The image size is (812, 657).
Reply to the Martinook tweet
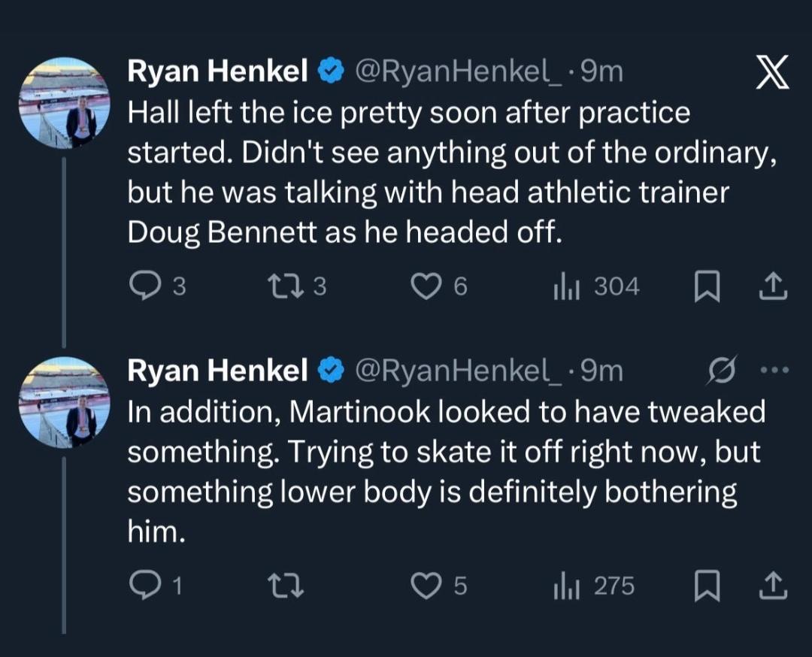[x=143, y=586]
